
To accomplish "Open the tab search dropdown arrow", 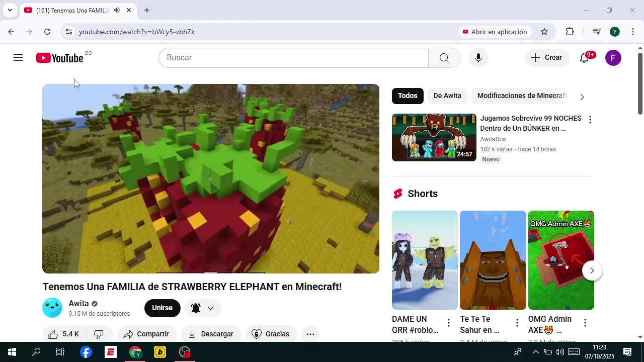I will [10, 10].
